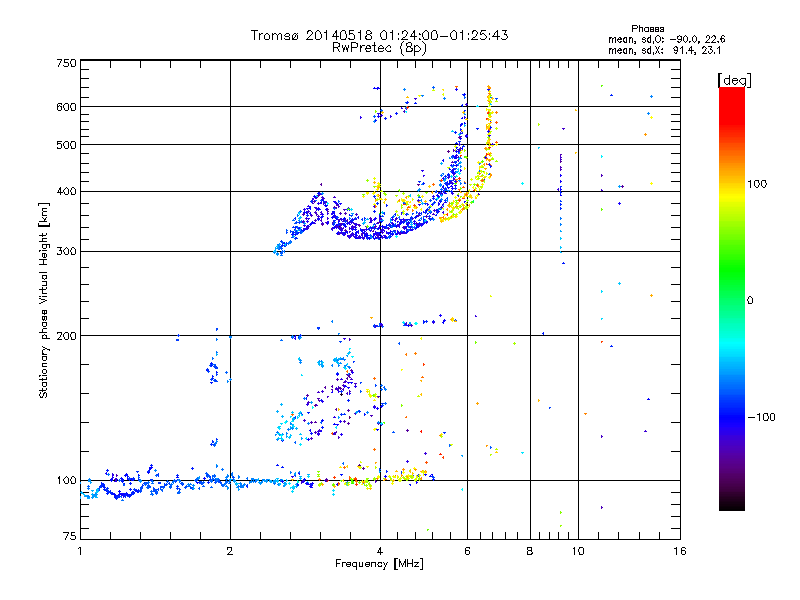Click the 'RwPretec (8p)' subtitle
This screenshot has height=600, width=800.
pos(379,48)
